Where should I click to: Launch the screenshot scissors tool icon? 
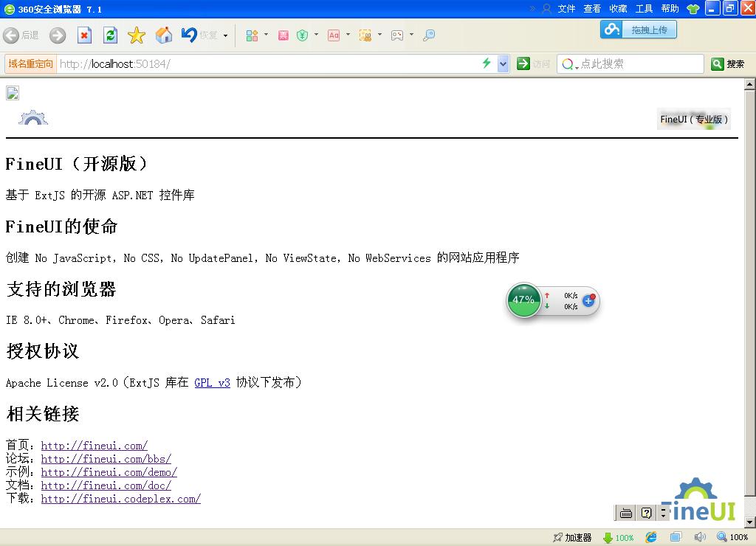point(365,35)
